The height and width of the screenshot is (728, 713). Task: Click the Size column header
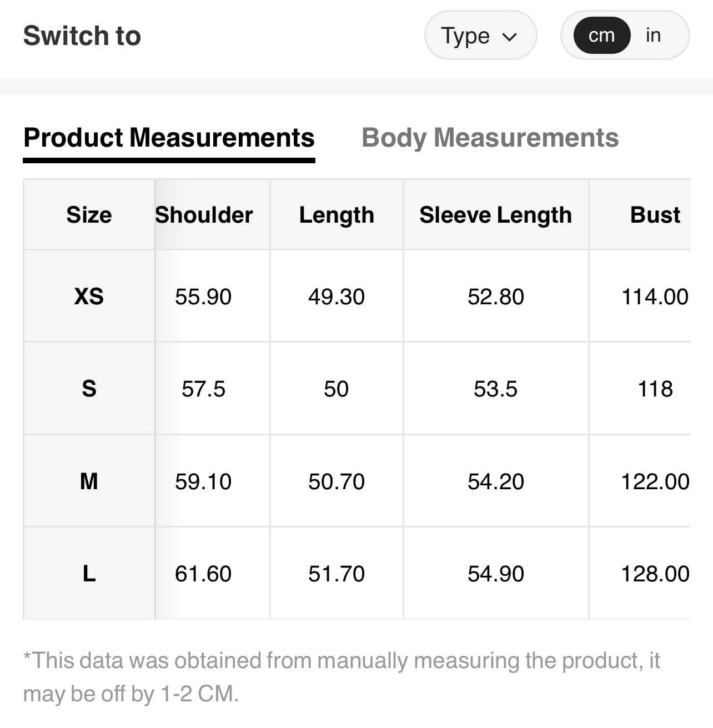point(89,215)
